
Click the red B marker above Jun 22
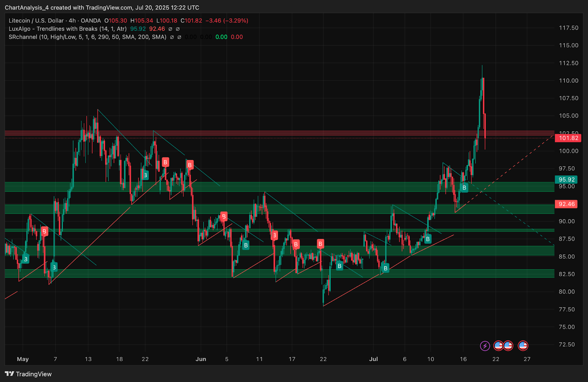[x=320, y=244]
